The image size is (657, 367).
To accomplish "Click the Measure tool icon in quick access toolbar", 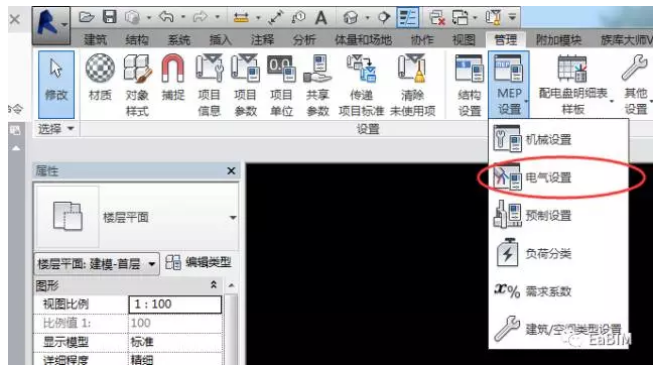I will [241, 18].
